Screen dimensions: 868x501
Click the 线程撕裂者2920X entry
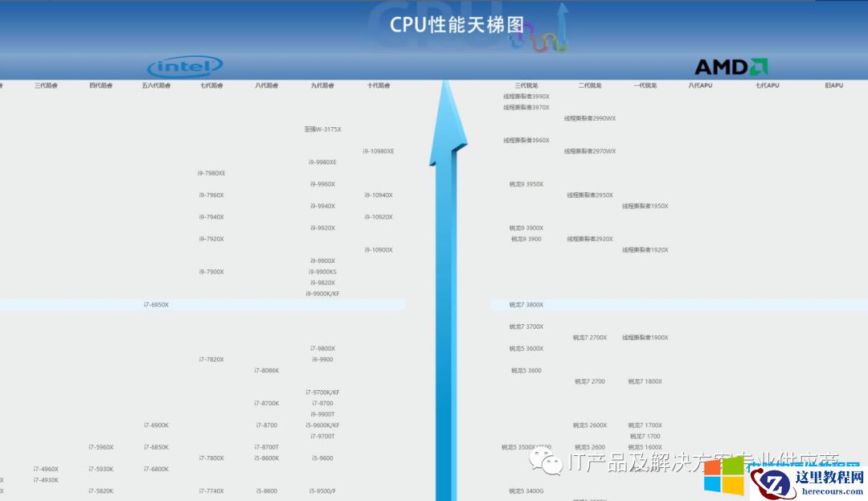[x=590, y=239]
